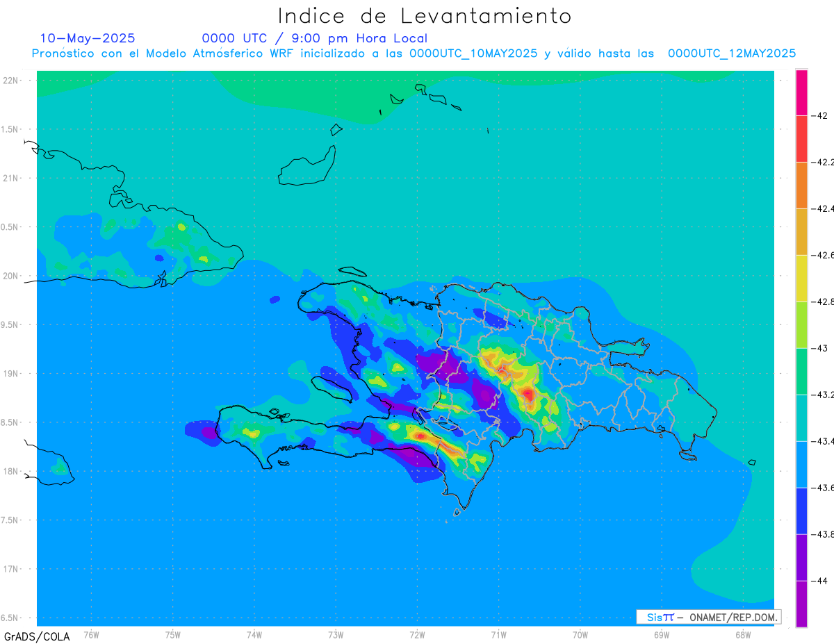Select the "-43.2" legend value

(824, 395)
